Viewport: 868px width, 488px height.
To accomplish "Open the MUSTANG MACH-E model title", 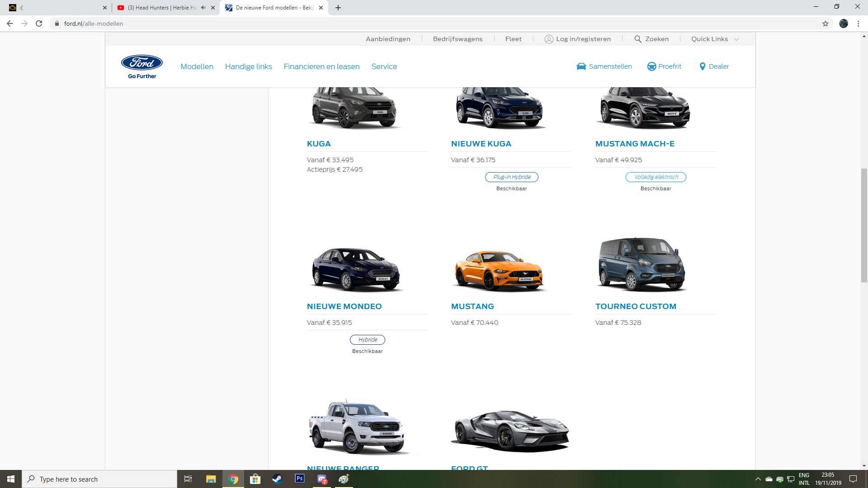I will coord(635,144).
